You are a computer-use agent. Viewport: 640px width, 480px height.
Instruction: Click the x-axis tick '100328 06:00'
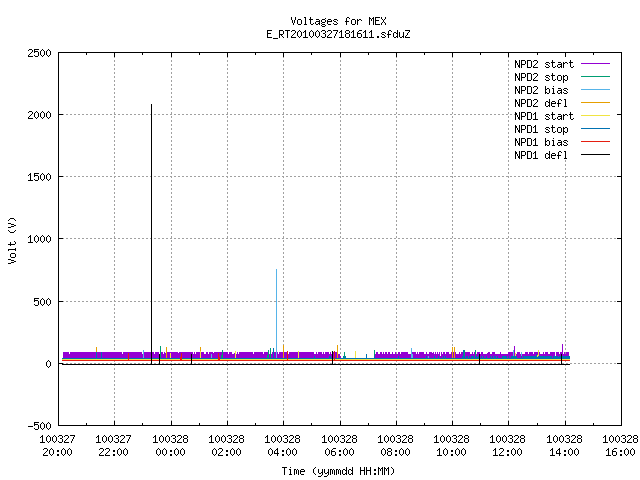click(339, 446)
